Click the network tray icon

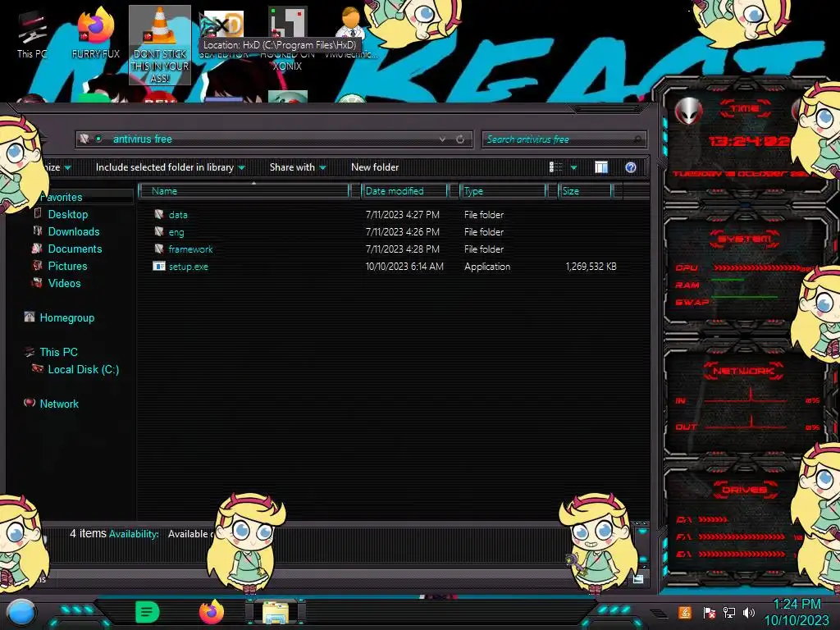729,612
